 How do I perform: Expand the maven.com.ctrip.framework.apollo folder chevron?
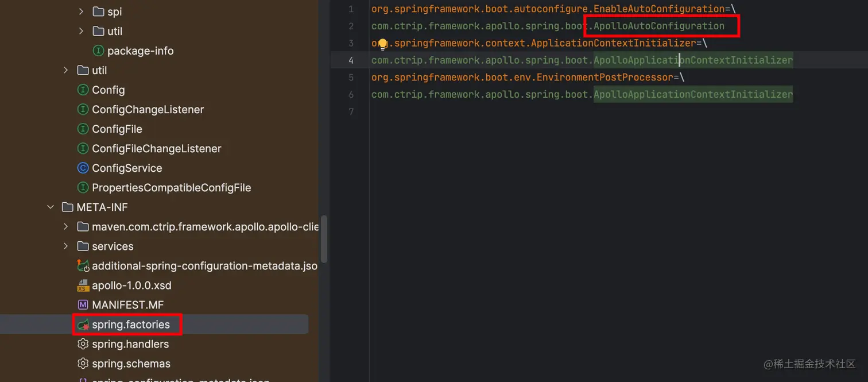point(66,226)
